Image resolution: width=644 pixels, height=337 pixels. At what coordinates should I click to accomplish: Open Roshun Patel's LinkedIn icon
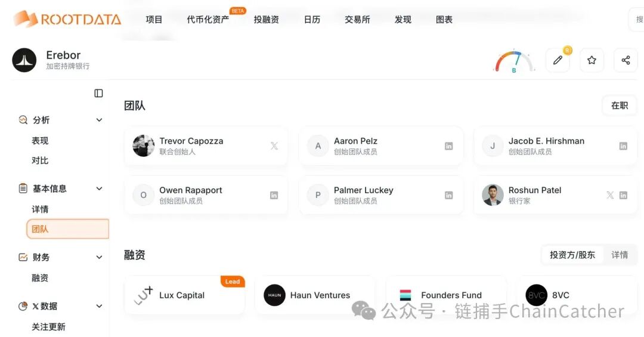click(x=623, y=195)
